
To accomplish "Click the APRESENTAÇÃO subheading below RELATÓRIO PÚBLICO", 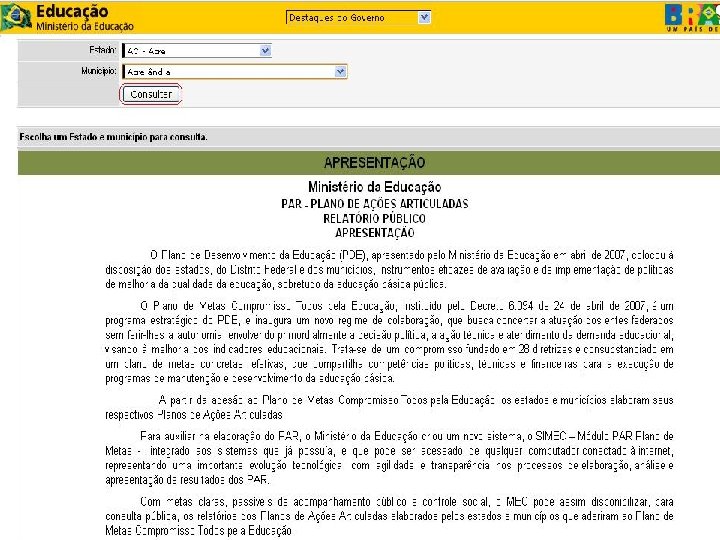I will 375,233.
